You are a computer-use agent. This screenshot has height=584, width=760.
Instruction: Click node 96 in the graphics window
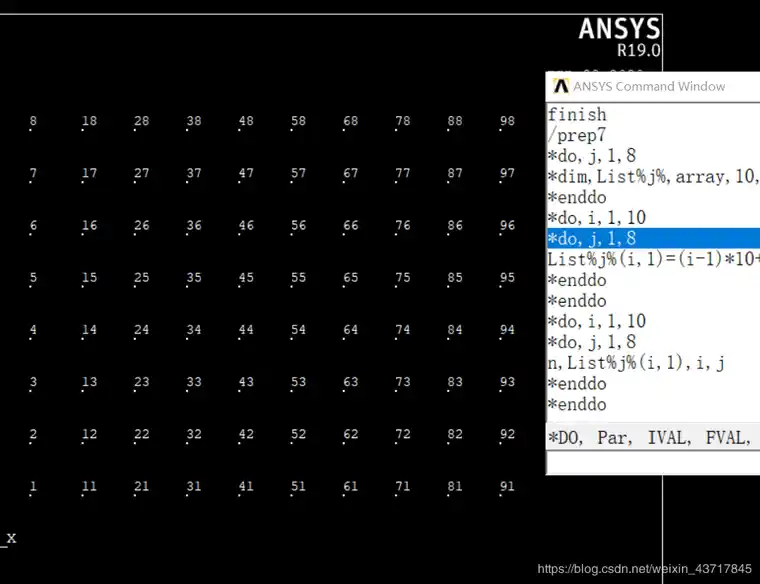point(507,226)
